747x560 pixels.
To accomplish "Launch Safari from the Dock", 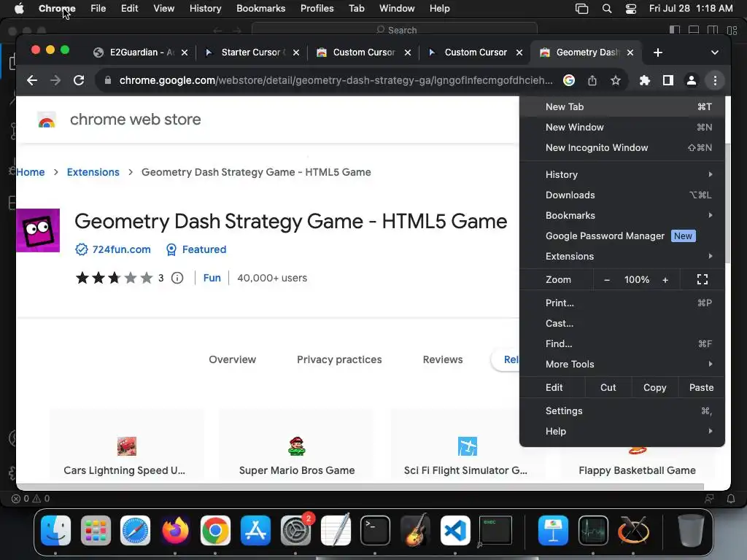I will tap(135, 531).
